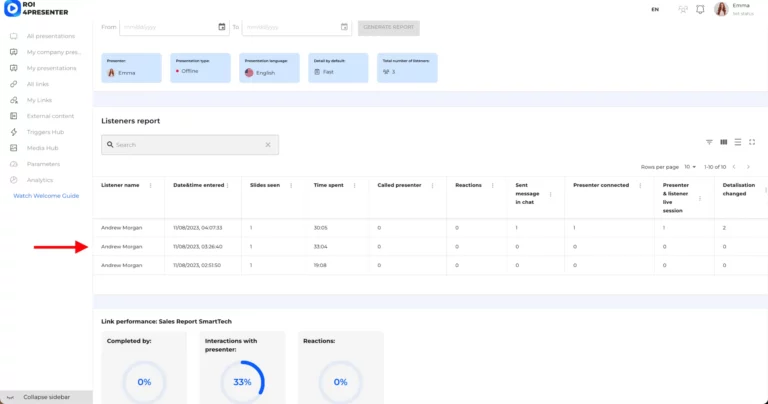Click the My Links icon
The height and width of the screenshot is (404, 768).
[x=14, y=100]
